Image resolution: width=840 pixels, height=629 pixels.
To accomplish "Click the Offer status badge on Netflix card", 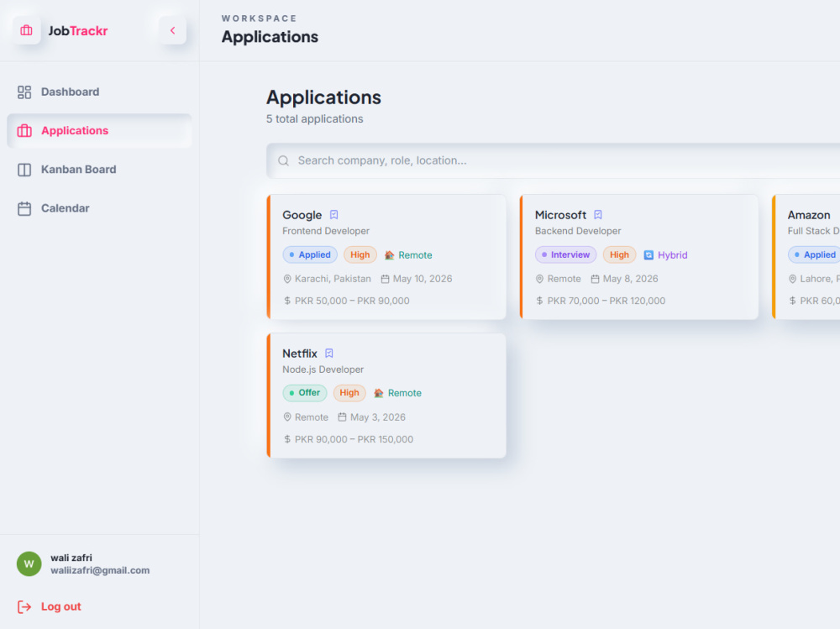I will (305, 393).
